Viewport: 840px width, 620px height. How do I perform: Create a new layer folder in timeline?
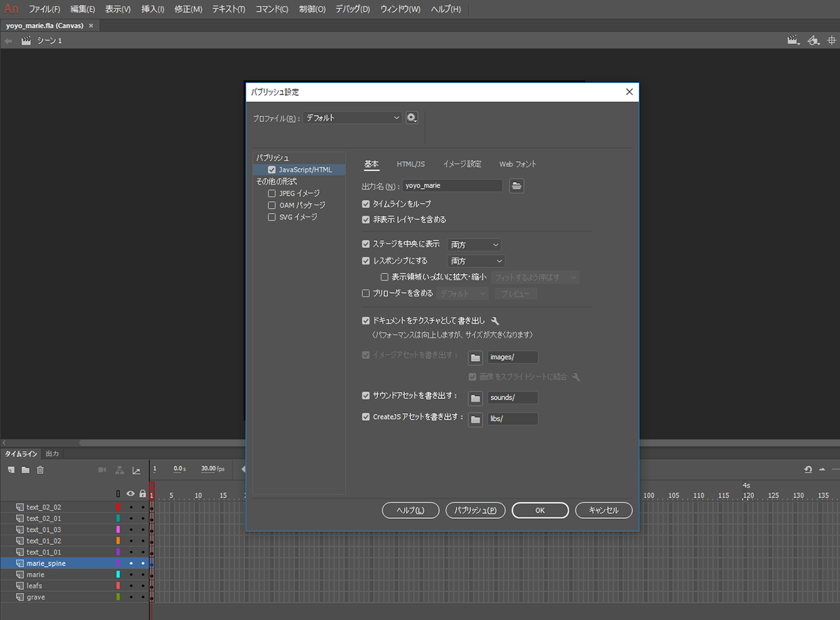point(25,470)
